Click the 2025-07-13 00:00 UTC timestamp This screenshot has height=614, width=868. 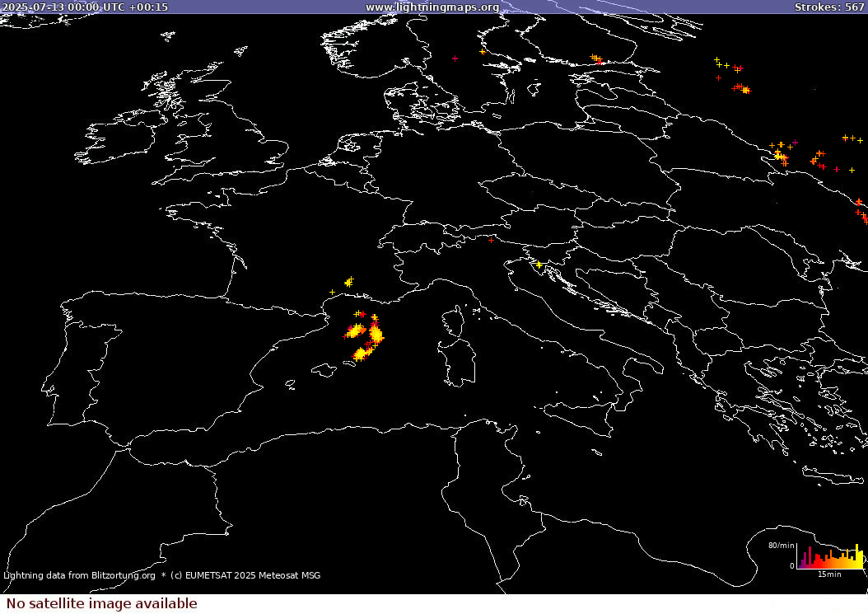84,7
